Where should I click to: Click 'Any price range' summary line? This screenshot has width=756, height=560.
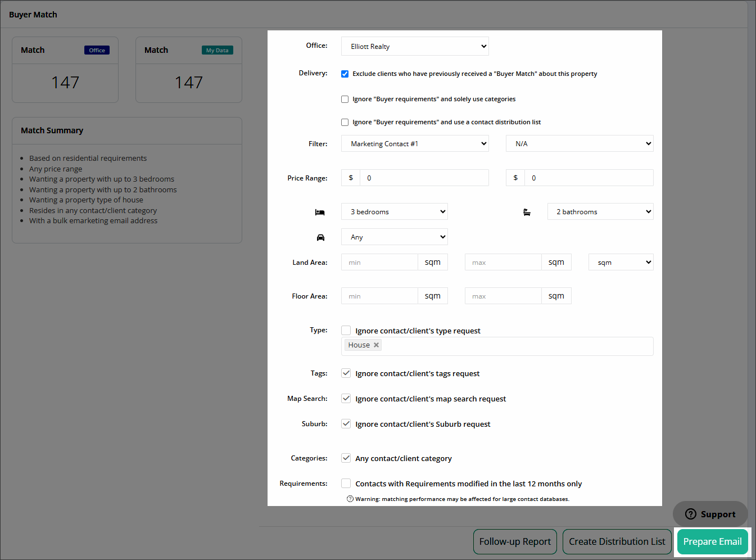(56, 169)
